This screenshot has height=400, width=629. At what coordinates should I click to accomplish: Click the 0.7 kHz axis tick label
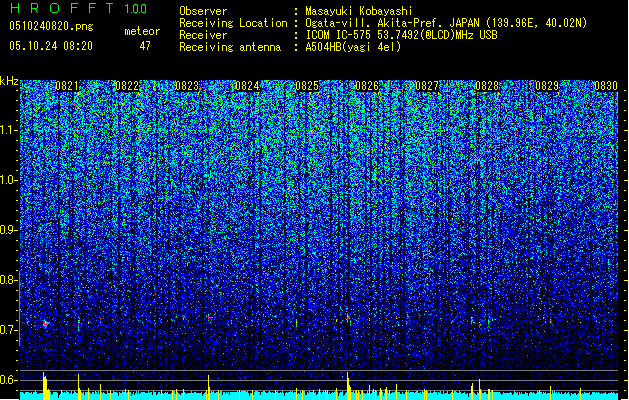click(x=9, y=330)
